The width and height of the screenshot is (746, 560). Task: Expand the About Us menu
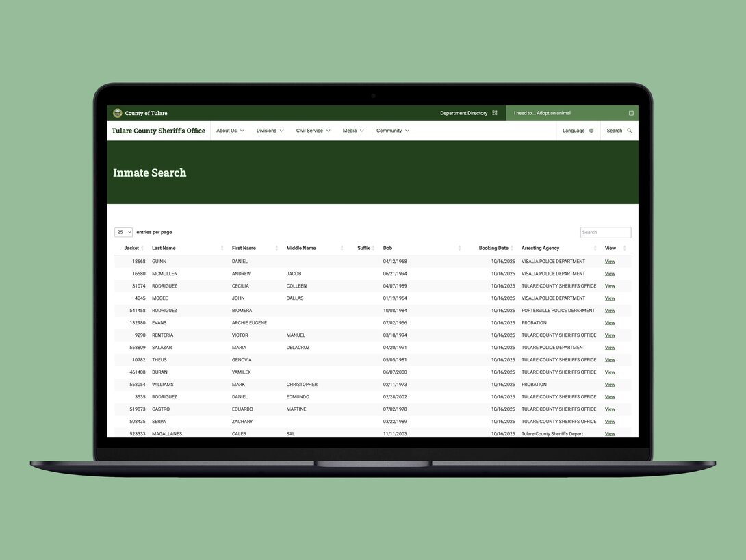click(x=230, y=131)
